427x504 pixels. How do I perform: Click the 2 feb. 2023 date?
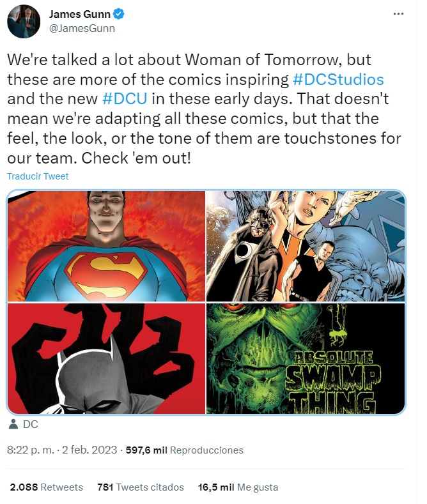point(89,450)
